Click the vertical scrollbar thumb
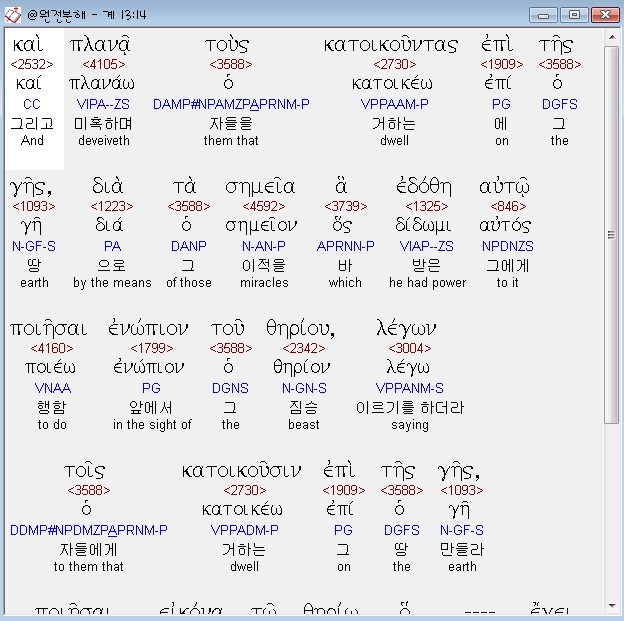Viewport: 624px width, 621px height. pos(612,235)
